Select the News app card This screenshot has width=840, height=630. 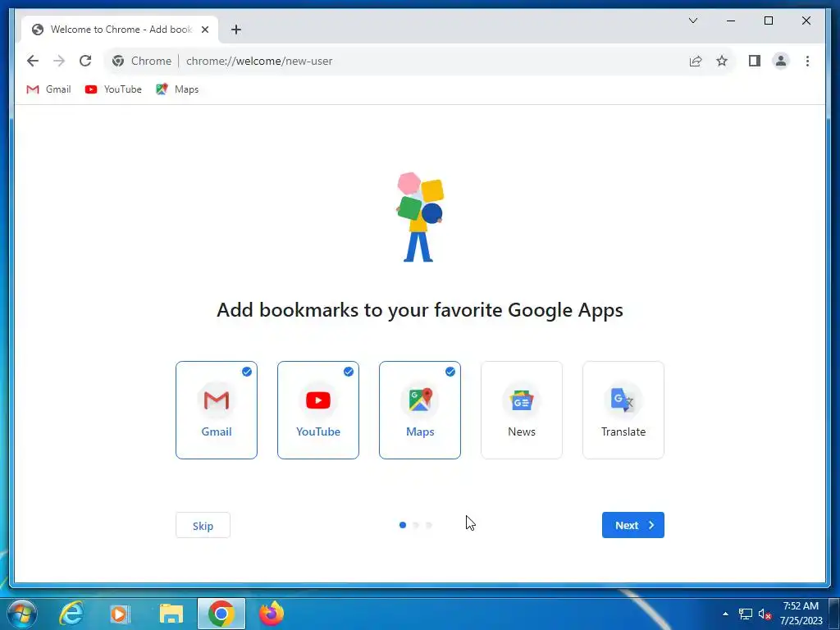(x=522, y=410)
